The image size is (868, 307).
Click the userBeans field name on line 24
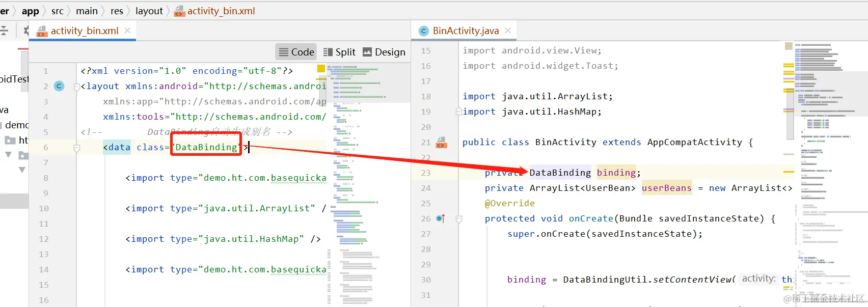tap(667, 188)
